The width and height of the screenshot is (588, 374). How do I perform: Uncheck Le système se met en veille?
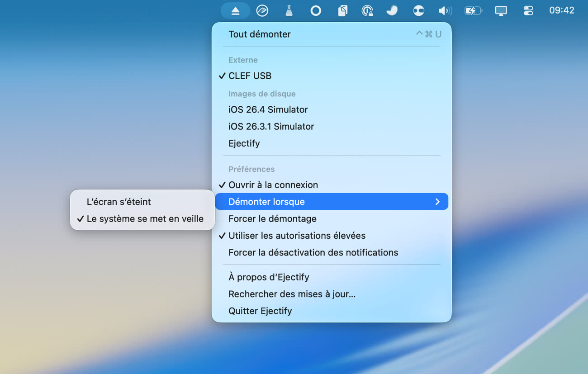[x=145, y=219]
